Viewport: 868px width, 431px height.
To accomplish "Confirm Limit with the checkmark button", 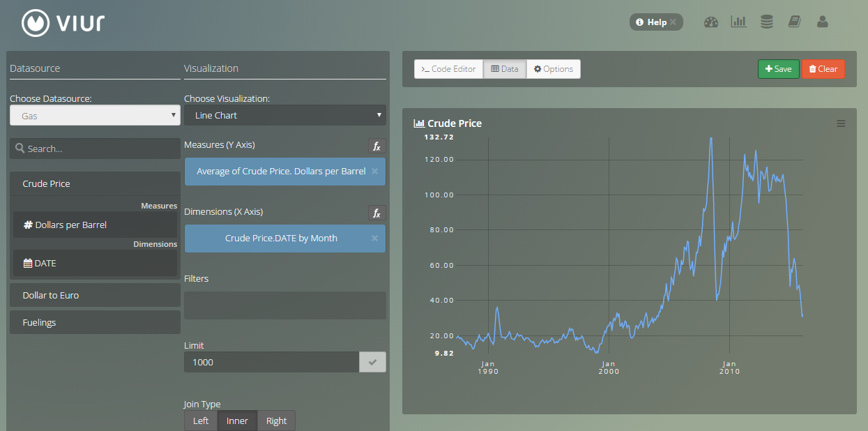I will [x=372, y=362].
